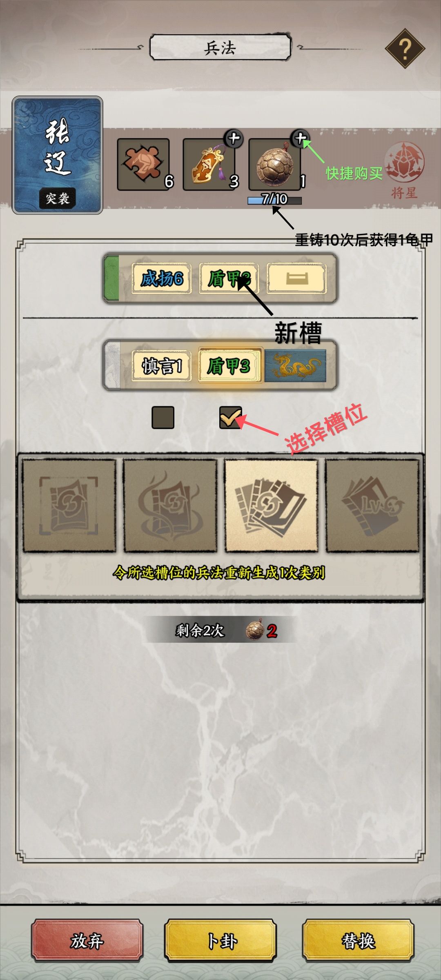Click the red 放弃 button
Screen dimensions: 441x980
pos(87,942)
